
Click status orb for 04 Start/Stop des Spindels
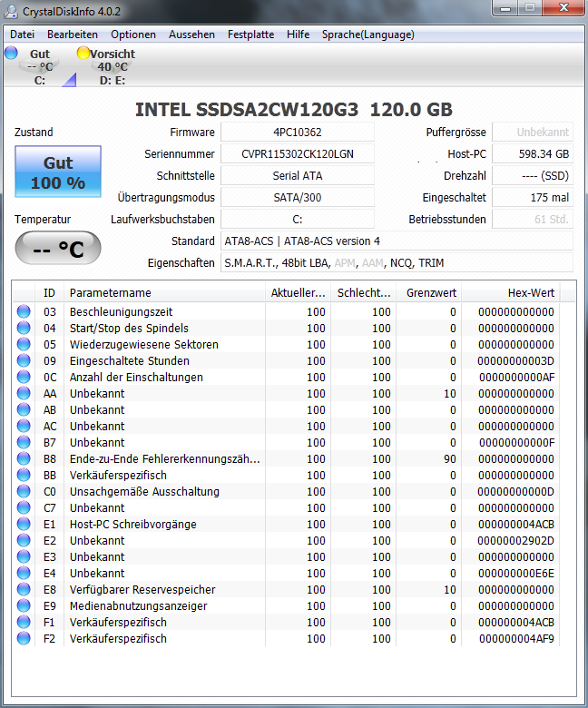[x=24, y=328]
